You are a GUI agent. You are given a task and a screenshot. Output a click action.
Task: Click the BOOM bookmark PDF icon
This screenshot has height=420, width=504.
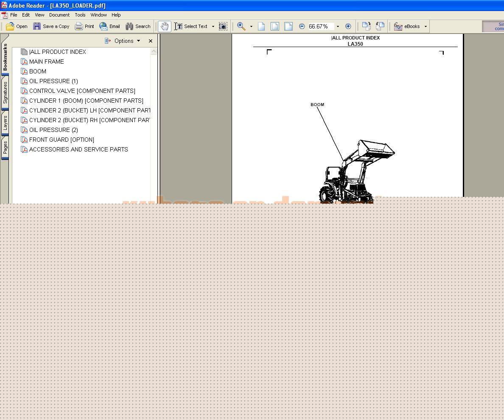click(x=24, y=71)
